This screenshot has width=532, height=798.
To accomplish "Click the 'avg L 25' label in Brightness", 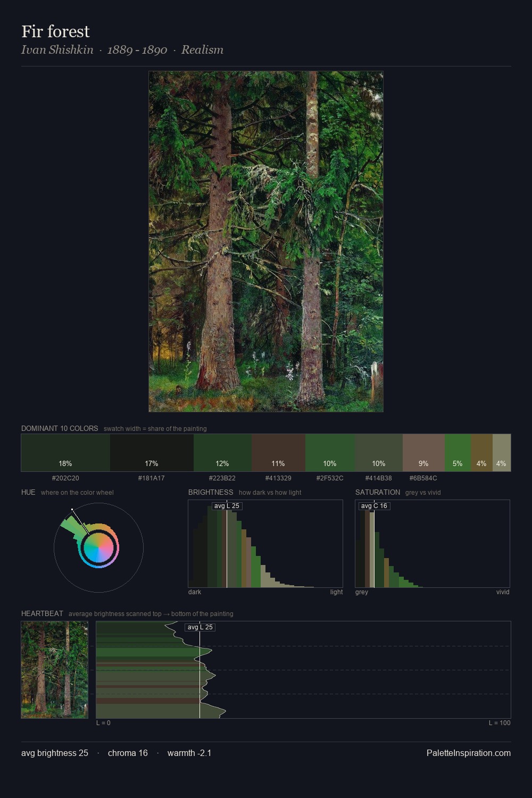I will [x=227, y=506].
